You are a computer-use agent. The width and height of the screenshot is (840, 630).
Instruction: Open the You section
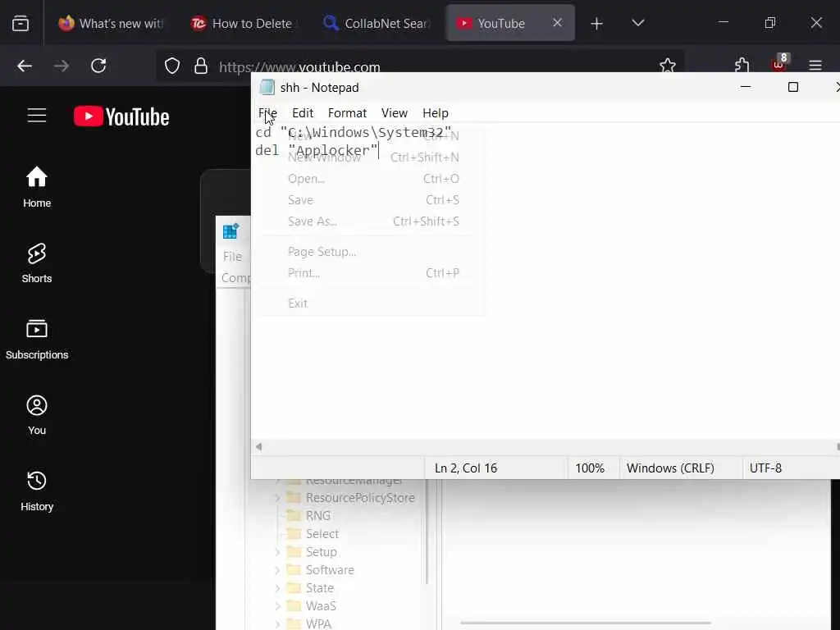coord(37,415)
